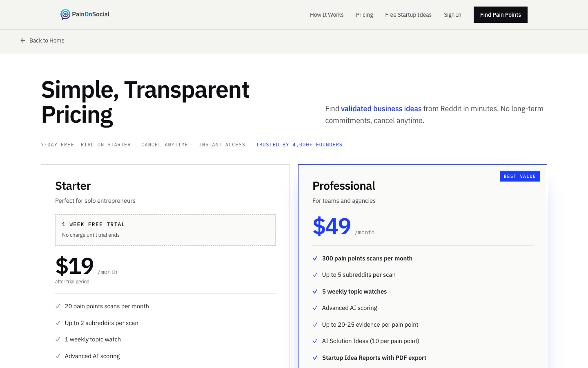The image size is (588, 368).
Task: Click checkmark beside 20-25 evidence per pain point
Action: 315,325
